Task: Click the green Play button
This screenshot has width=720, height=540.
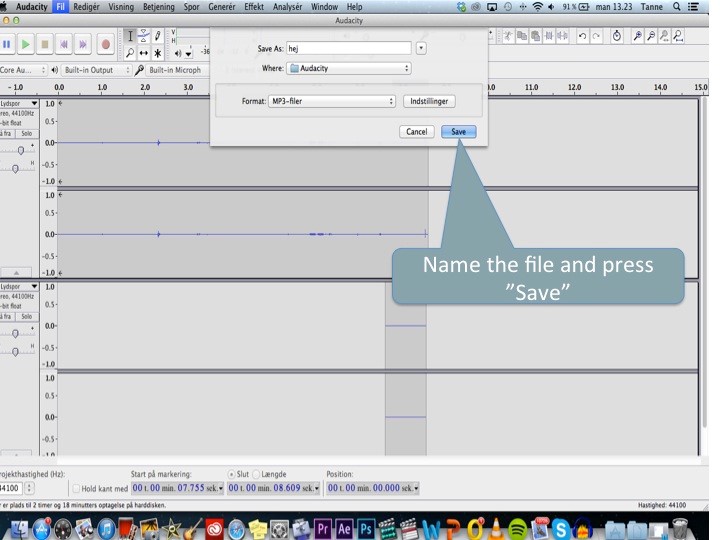Action: tap(26, 45)
